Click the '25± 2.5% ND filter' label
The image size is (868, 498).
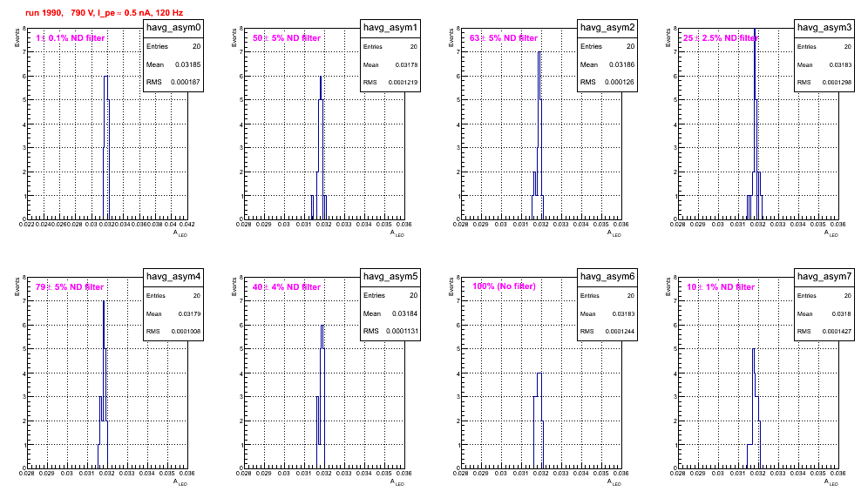pyautogui.click(x=720, y=38)
